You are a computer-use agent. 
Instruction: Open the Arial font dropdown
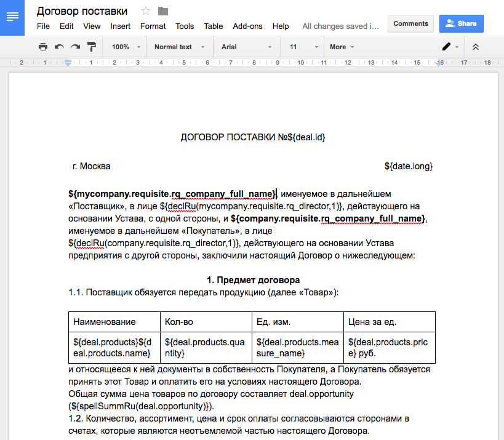[246, 47]
